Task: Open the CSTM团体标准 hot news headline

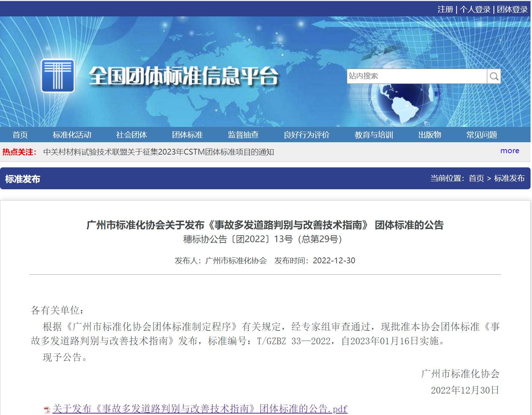Action: coord(159,152)
